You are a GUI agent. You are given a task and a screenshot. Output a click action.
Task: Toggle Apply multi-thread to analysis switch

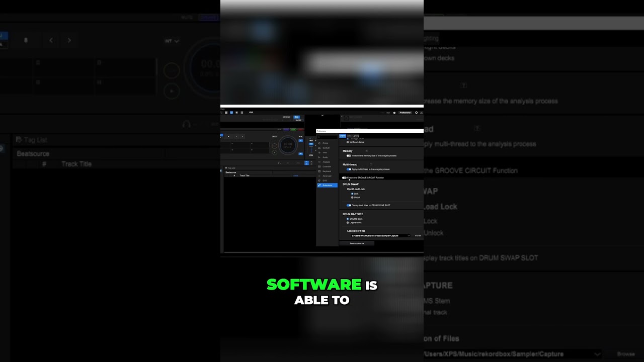pos(349,169)
